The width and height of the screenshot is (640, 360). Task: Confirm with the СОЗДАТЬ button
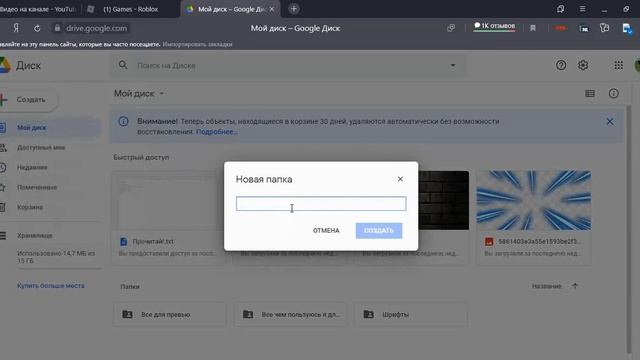point(379,231)
